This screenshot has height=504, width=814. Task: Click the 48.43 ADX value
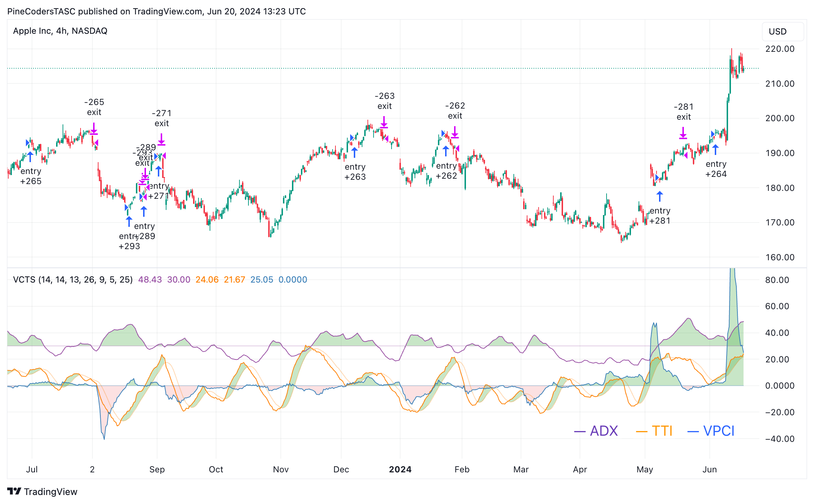coord(150,280)
